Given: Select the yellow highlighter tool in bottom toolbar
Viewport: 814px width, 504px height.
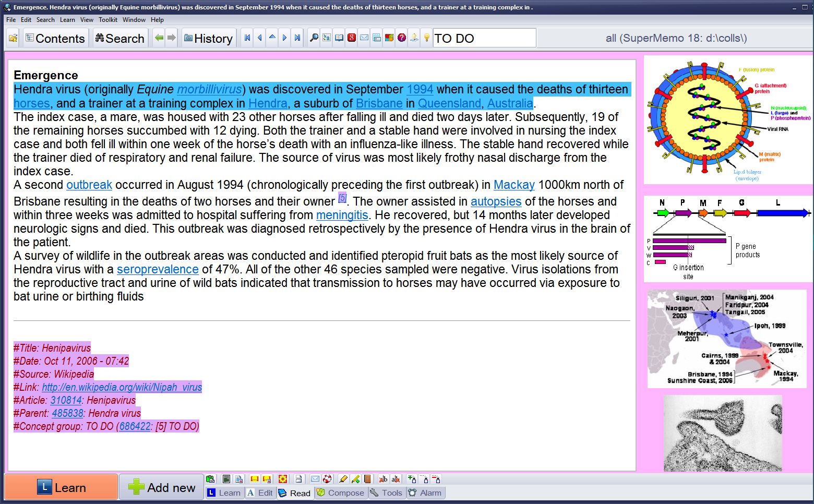Looking at the screenshot, I should click(x=343, y=479).
